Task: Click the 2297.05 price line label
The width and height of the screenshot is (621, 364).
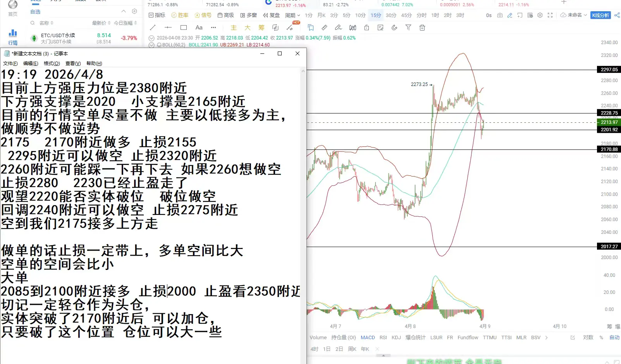Action: click(x=609, y=70)
